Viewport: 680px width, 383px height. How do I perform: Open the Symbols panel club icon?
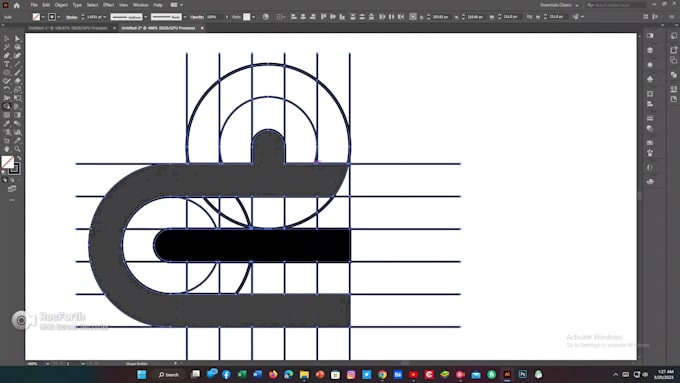click(x=650, y=79)
